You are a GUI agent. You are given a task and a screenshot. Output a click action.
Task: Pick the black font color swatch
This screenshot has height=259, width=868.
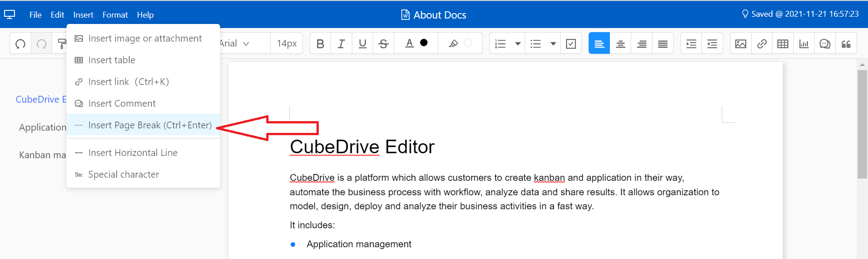coord(424,42)
